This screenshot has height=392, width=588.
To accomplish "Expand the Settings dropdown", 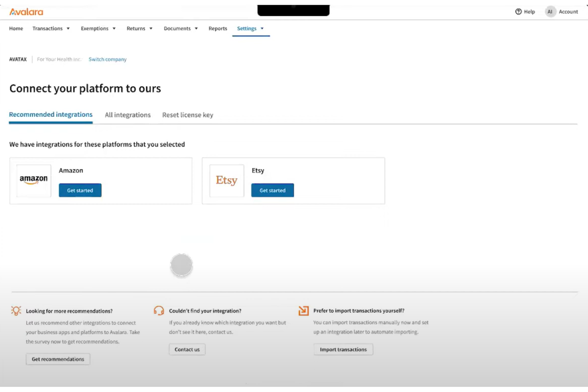I will click(x=250, y=28).
